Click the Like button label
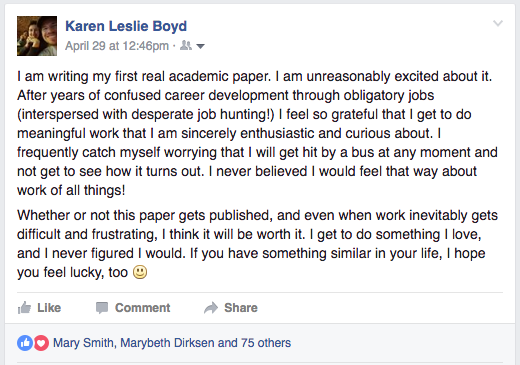This screenshot has width=520, height=365. coord(49,308)
